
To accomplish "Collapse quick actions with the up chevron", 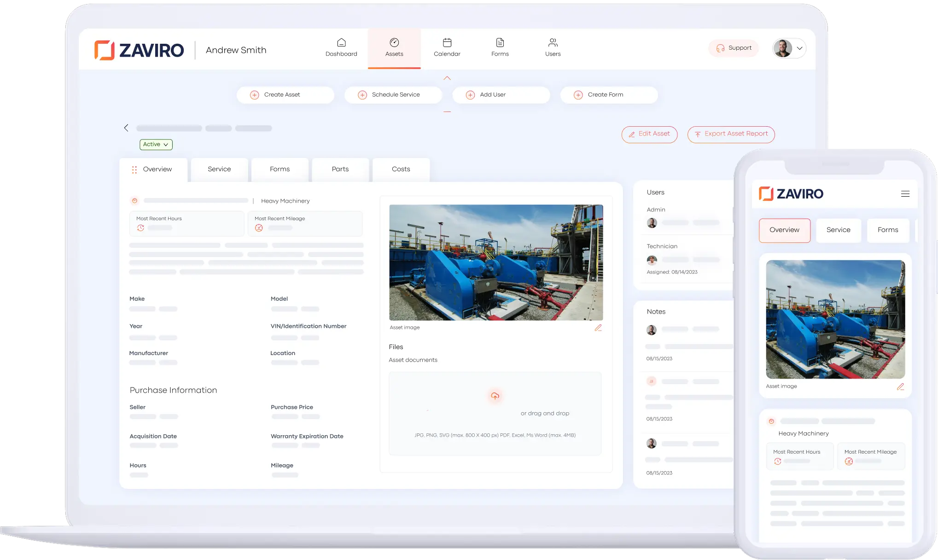I will (447, 78).
